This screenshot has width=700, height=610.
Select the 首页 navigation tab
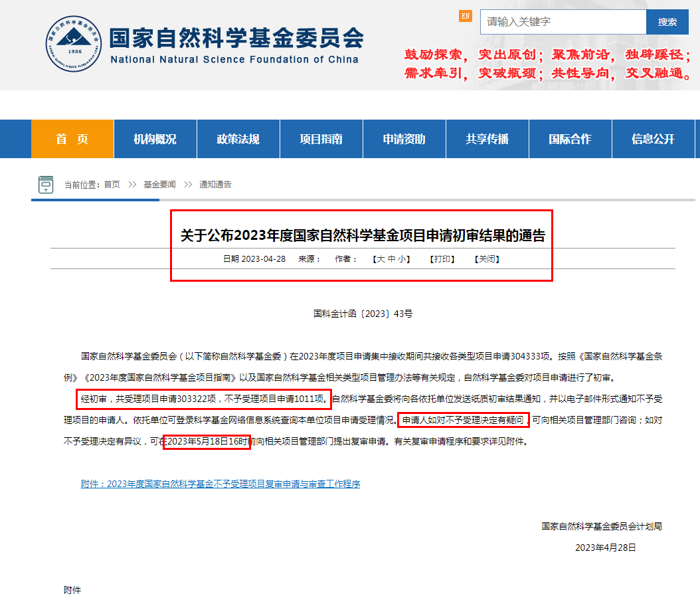(x=72, y=138)
